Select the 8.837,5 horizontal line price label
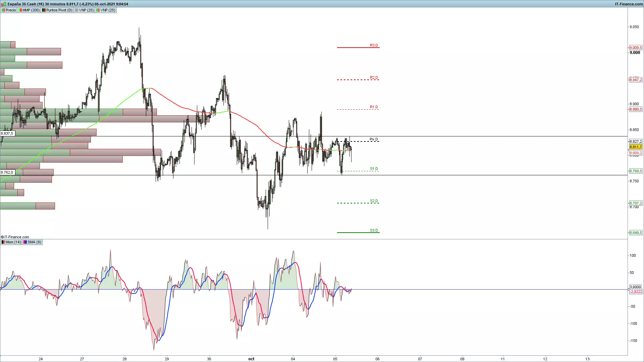 click(7, 133)
